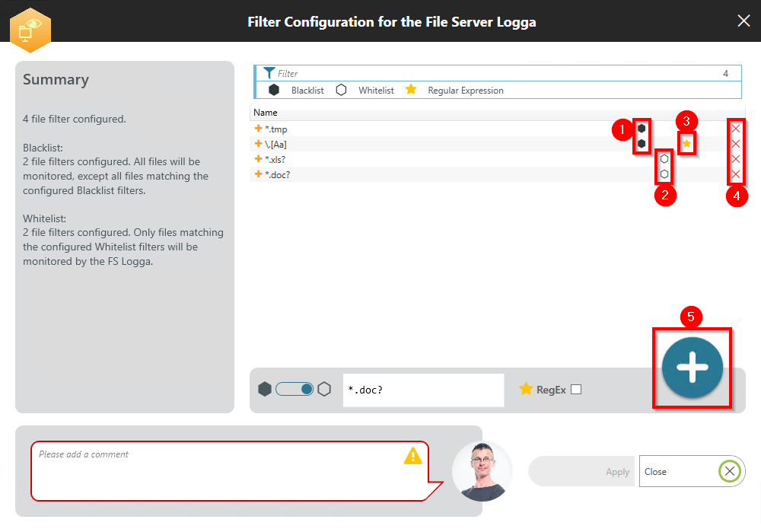Screen dimensions: 761x532
Task: Focus the Filter search box
Action: pyautogui.click(x=495, y=74)
